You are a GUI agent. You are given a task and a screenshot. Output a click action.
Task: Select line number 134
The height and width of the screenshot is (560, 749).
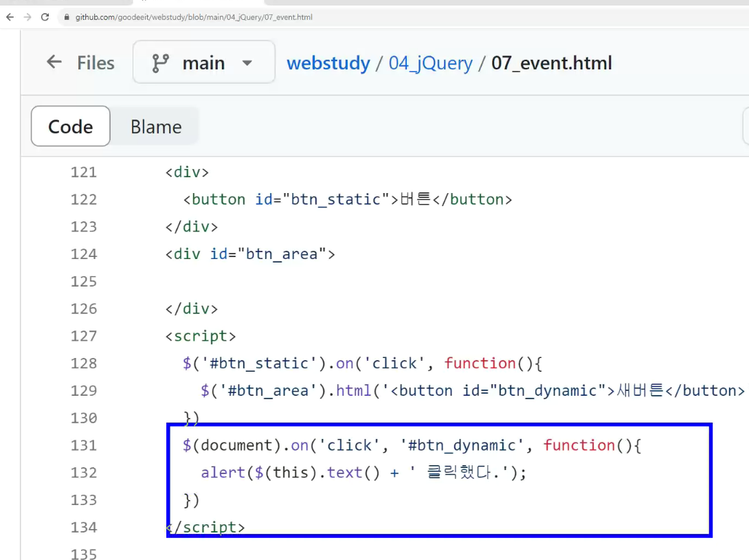point(84,527)
